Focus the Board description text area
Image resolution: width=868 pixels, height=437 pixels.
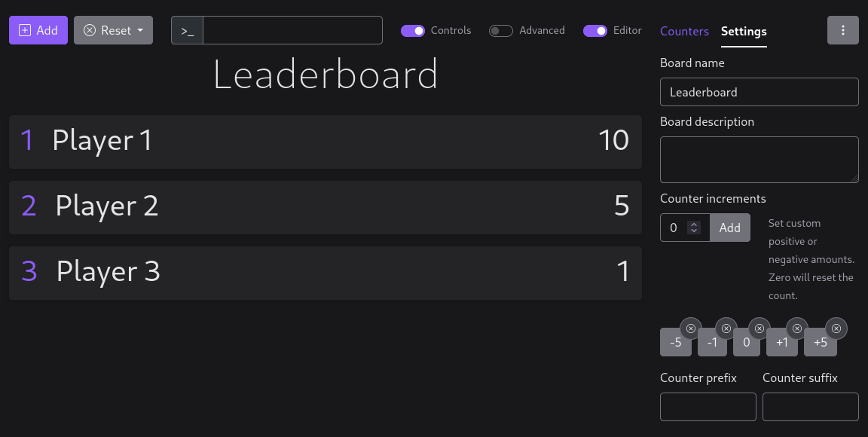[x=759, y=159]
